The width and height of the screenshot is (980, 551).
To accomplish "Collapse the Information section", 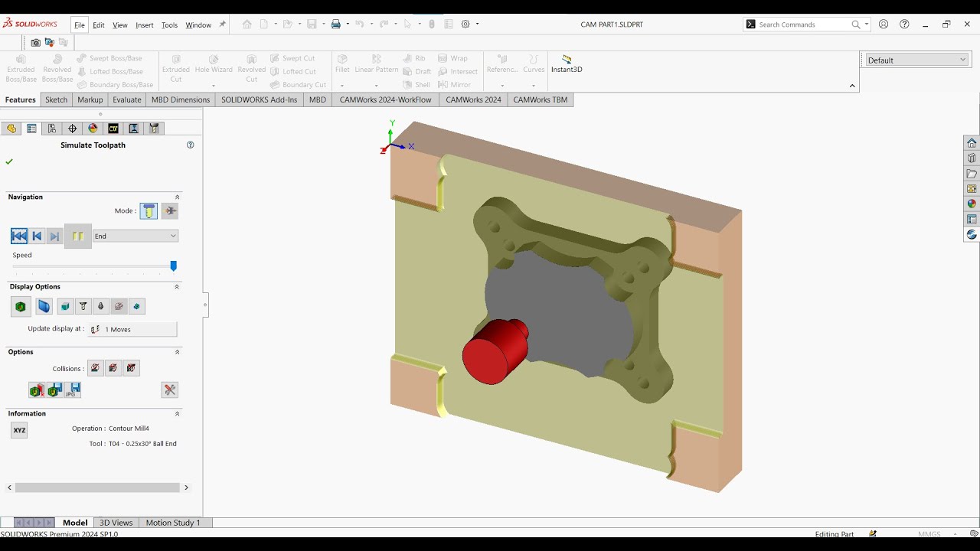I will pos(178,414).
